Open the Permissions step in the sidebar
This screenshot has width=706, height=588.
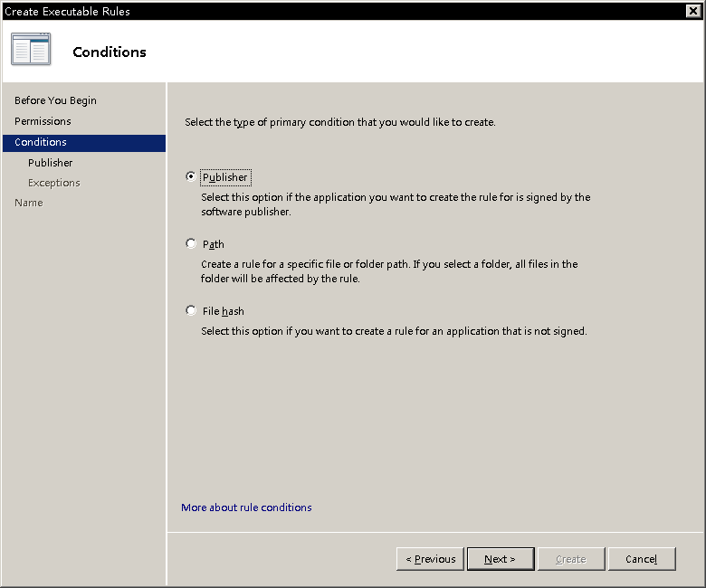pyautogui.click(x=43, y=121)
